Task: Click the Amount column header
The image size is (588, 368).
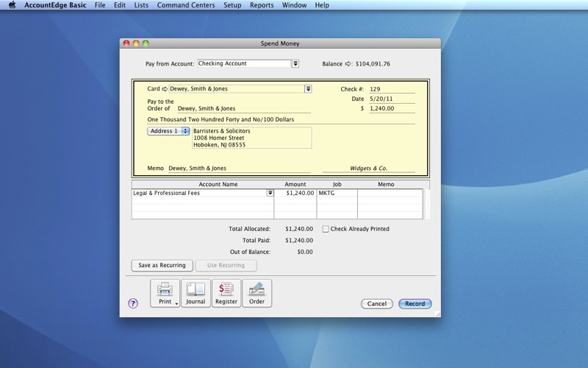Action: click(x=295, y=185)
